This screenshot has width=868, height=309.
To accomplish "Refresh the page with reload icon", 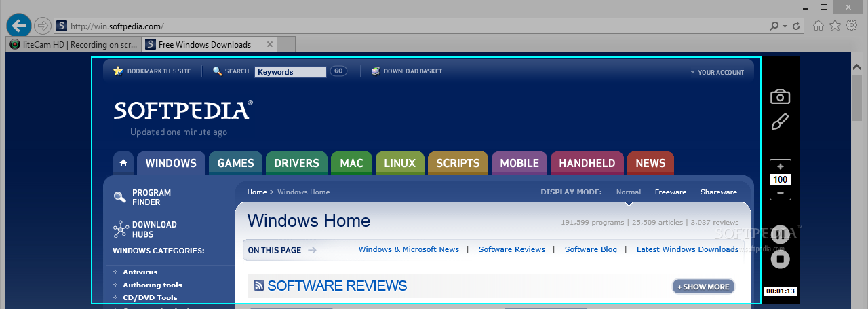I will pyautogui.click(x=796, y=26).
